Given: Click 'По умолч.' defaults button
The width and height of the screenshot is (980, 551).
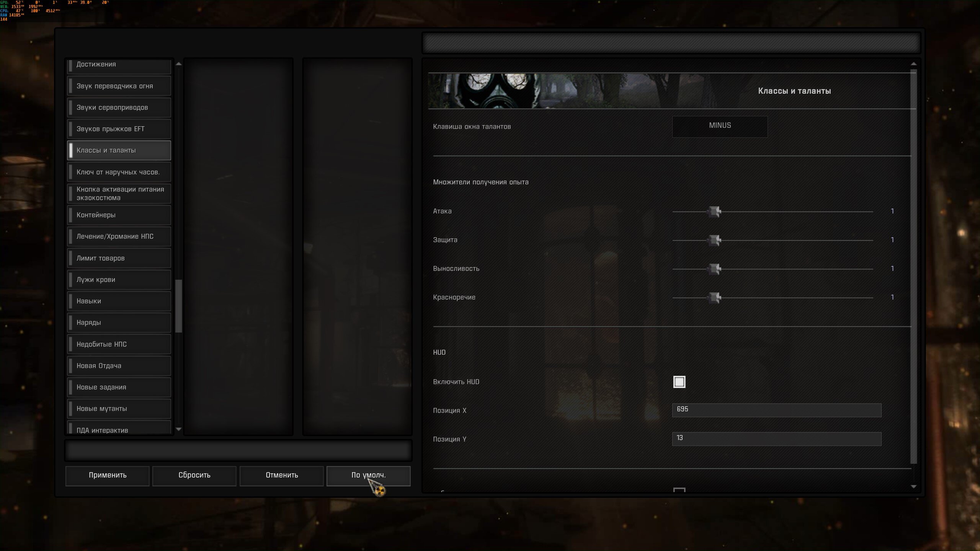Looking at the screenshot, I should point(368,476).
